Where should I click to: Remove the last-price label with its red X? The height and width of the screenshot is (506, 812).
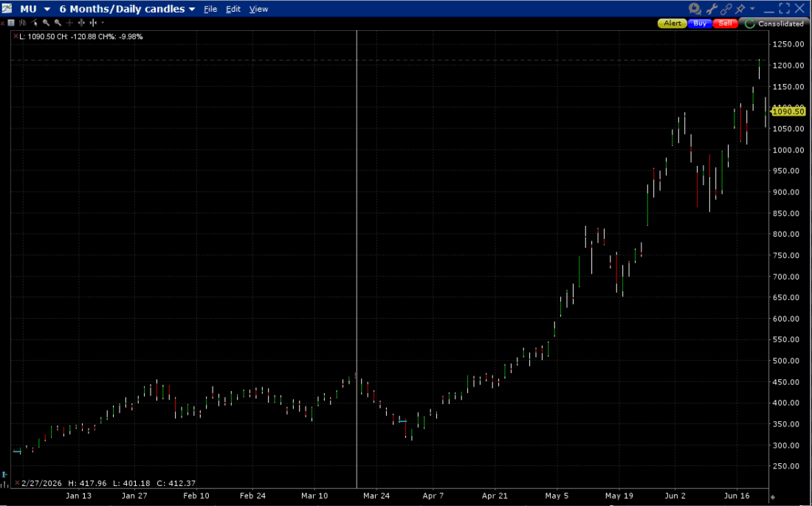pyautogui.click(x=16, y=37)
